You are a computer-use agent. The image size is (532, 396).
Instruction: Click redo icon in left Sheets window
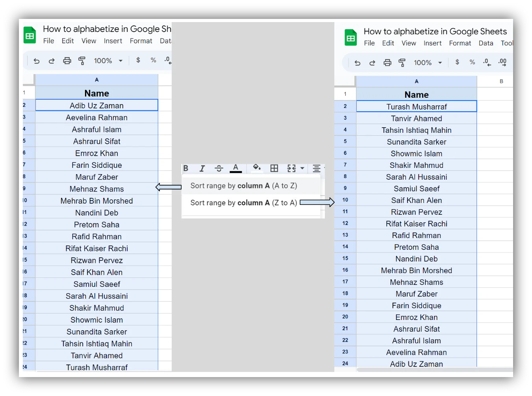click(x=52, y=61)
